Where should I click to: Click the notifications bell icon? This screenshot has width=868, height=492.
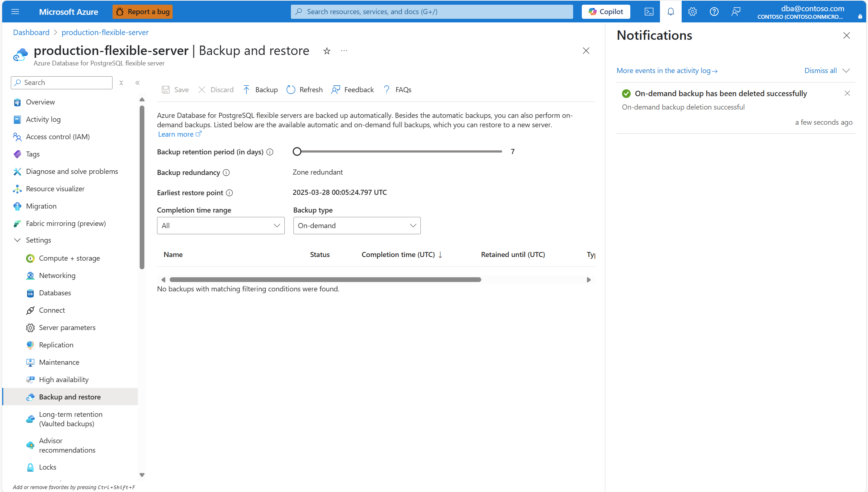(670, 12)
